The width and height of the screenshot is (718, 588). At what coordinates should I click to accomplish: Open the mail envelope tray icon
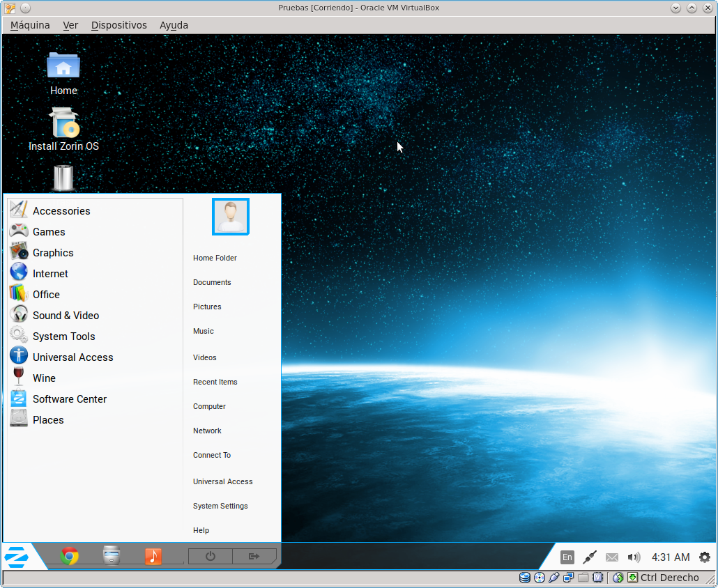tap(612, 557)
